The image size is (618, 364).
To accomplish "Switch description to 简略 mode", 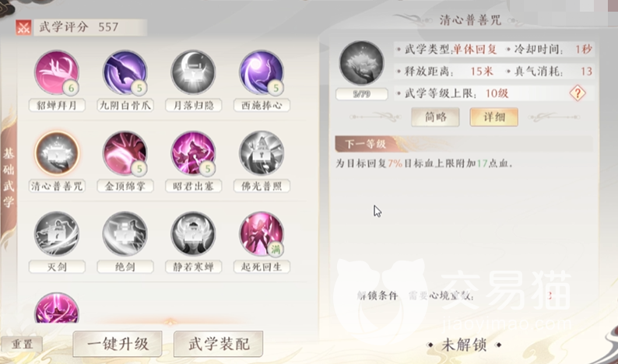I will [435, 117].
